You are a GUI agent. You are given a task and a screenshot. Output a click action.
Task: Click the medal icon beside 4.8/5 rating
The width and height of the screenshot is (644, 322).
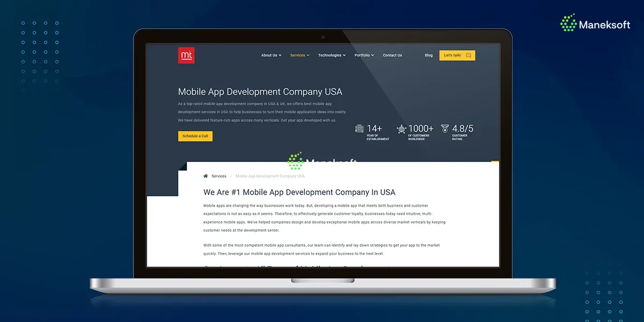click(445, 129)
